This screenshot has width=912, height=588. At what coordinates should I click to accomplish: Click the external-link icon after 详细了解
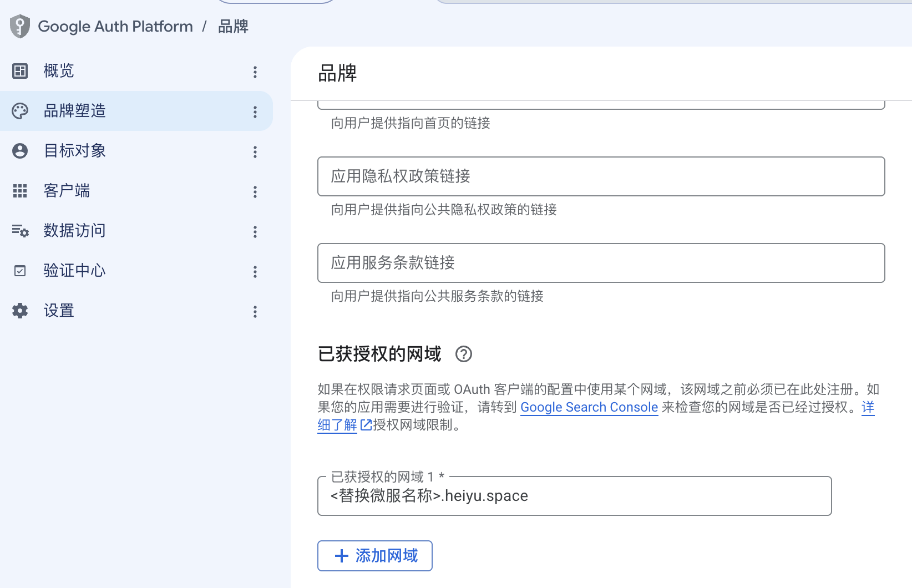pos(366,425)
